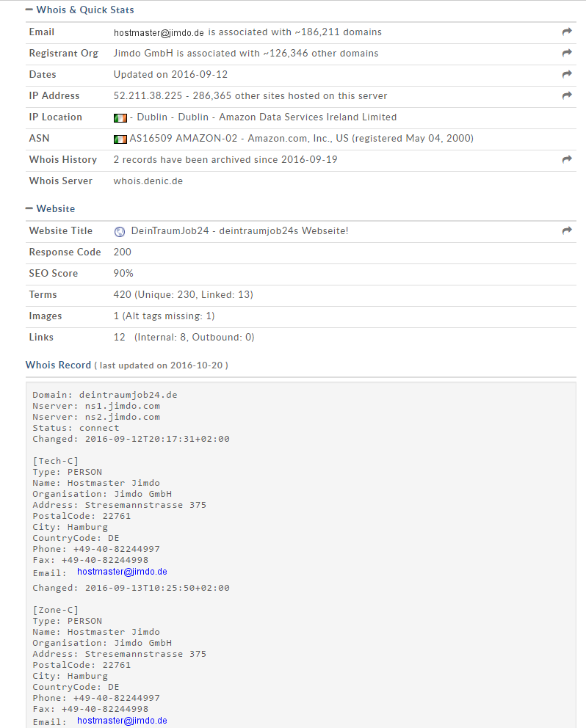The image size is (586, 728).
Task: Click the Whois Record heading
Action: [58, 365]
